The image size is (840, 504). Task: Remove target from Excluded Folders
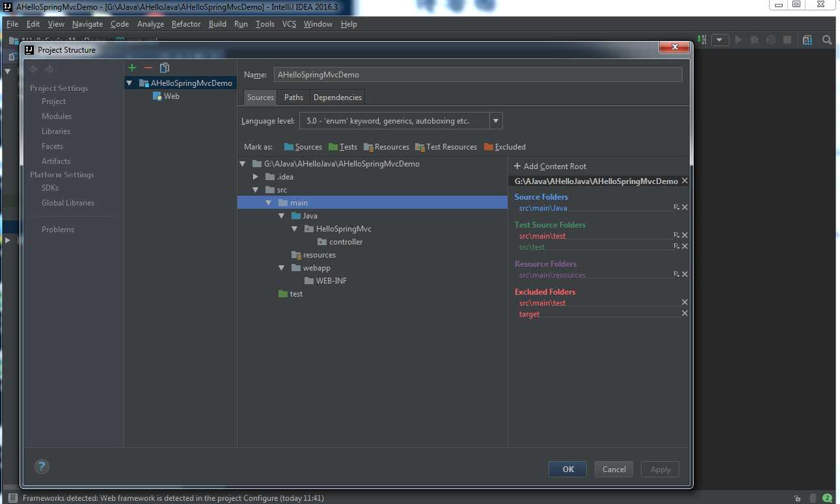(684, 313)
